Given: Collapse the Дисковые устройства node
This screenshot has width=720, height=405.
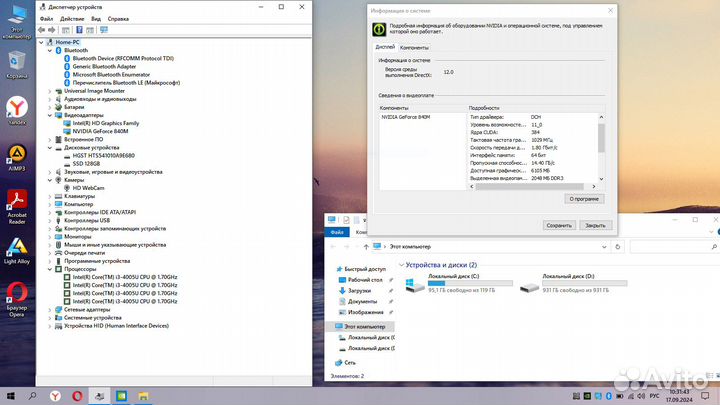Looking at the screenshot, I should click(50, 148).
